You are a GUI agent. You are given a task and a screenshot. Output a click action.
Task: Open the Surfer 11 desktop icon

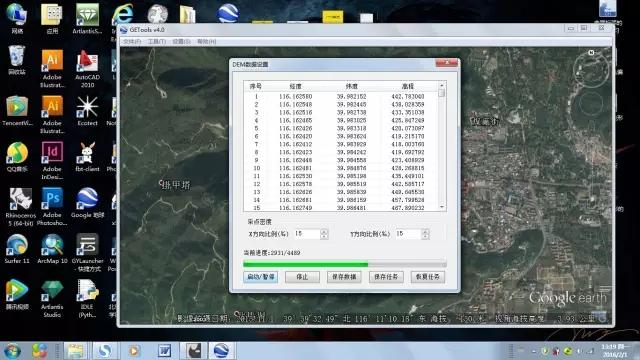[17, 249]
